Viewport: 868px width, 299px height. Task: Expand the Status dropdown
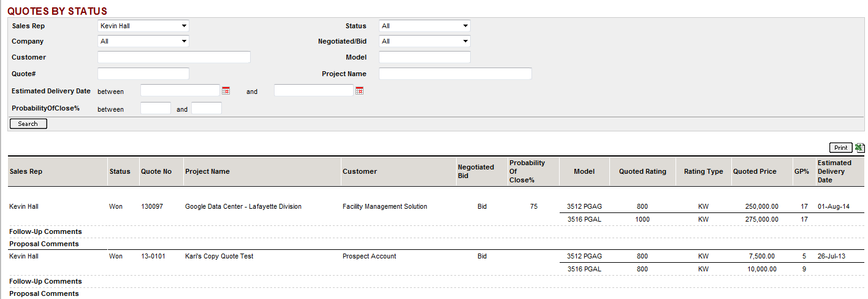click(424, 26)
